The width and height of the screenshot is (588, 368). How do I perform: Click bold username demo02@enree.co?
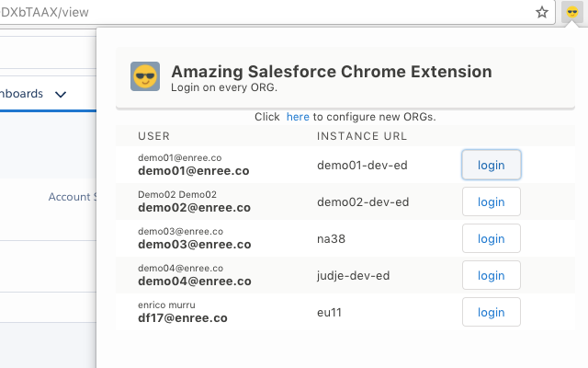pyautogui.click(x=194, y=208)
